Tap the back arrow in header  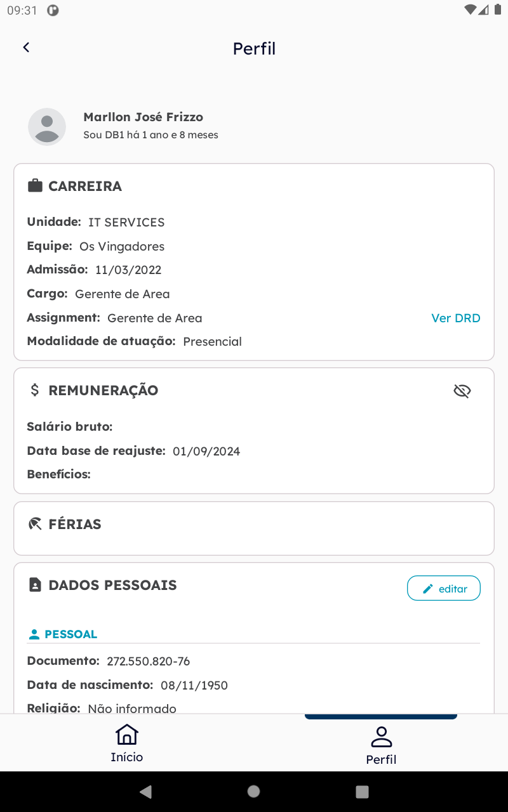(26, 48)
